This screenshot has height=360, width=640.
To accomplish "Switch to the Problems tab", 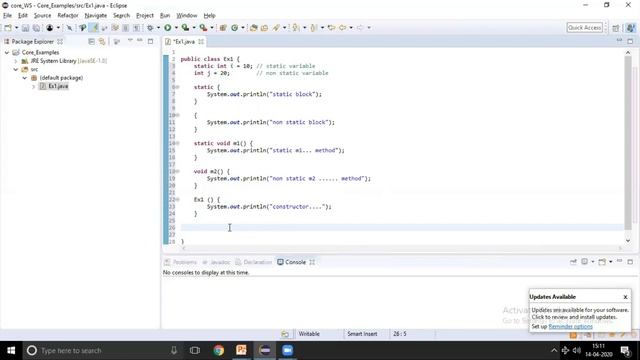I will (180, 262).
